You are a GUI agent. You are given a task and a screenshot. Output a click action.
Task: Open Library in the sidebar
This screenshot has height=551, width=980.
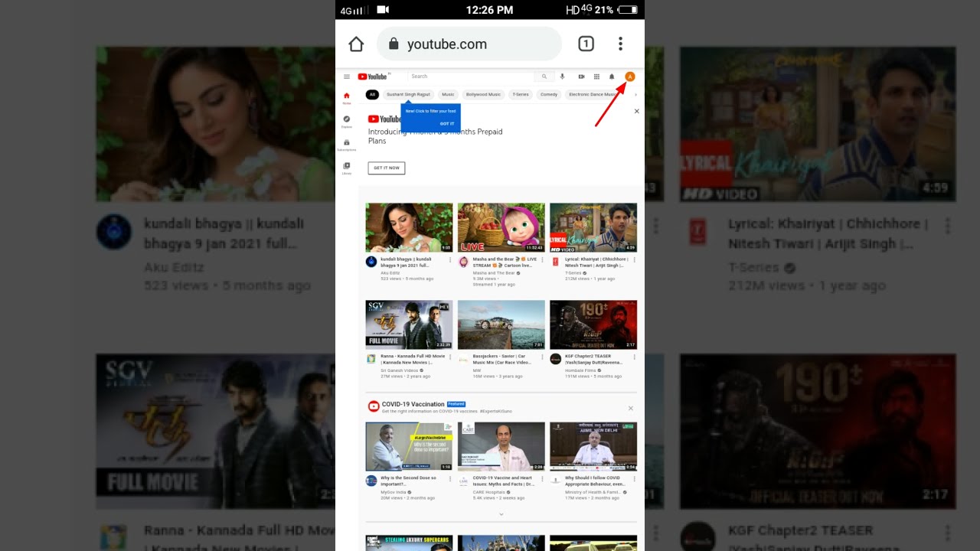(347, 168)
